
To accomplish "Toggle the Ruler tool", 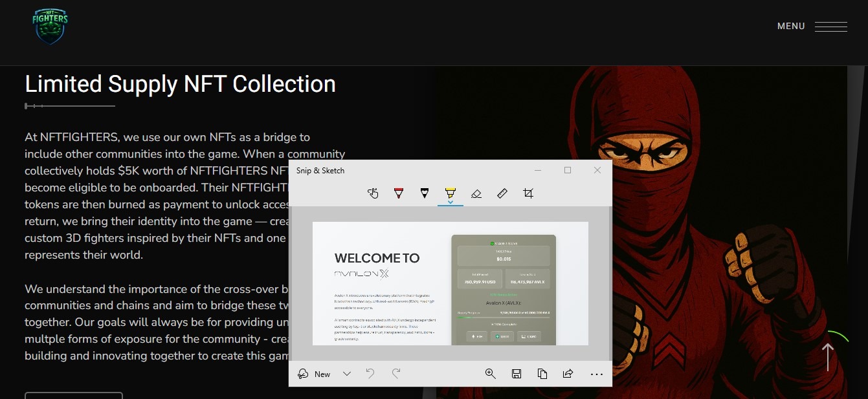I will (x=502, y=193).
